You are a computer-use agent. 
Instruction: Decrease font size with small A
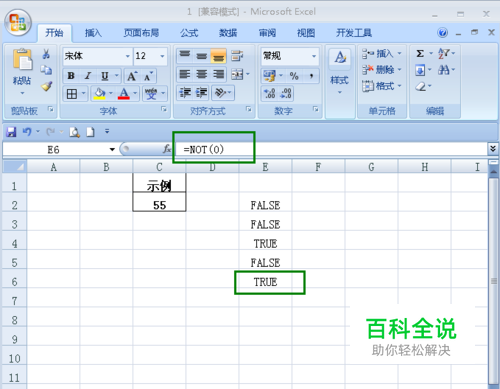point(148,76)
